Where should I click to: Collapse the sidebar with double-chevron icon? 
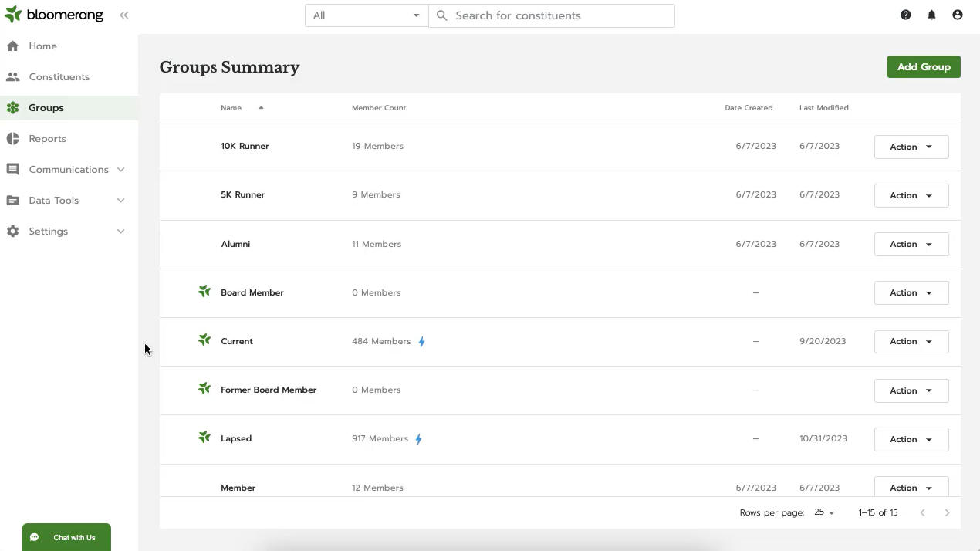[123, 15]
